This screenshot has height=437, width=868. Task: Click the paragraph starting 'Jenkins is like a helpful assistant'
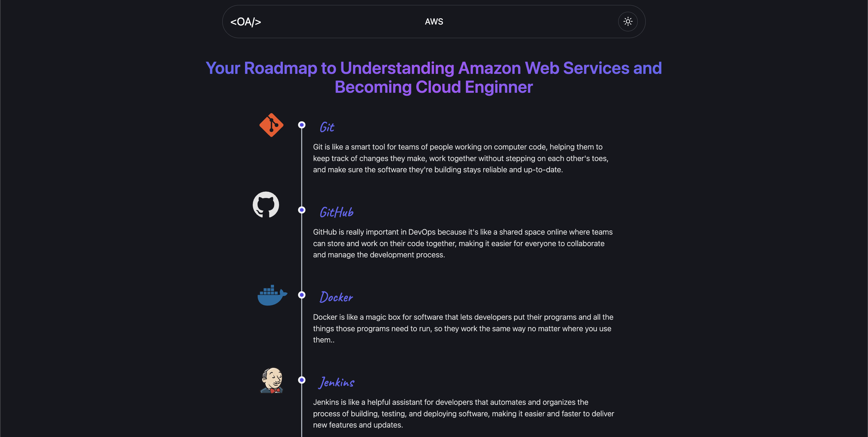tap(463, 413)
